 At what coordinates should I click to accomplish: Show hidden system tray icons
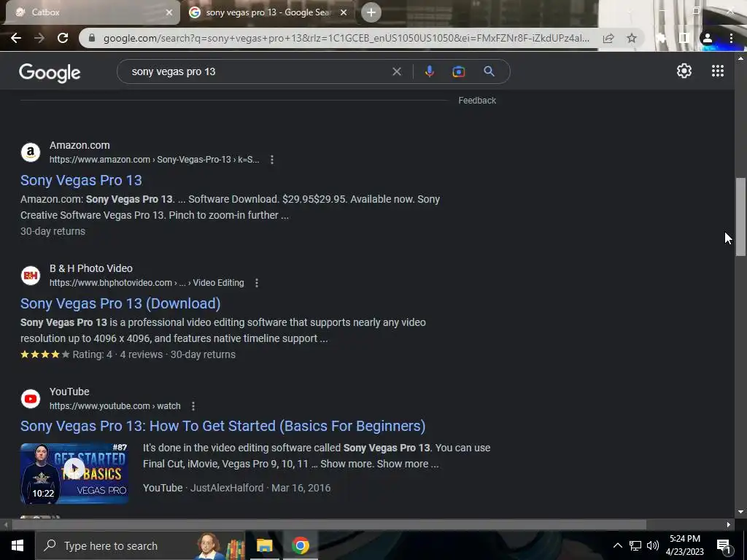coord(617,545)
